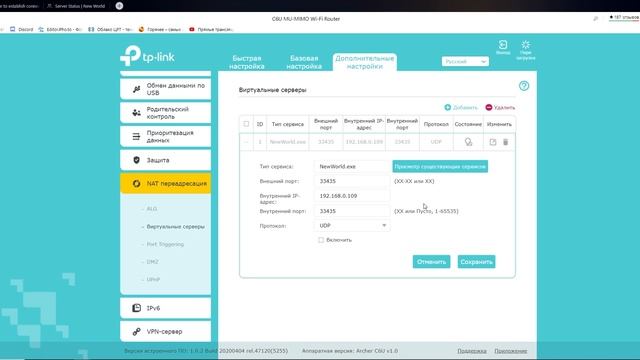This screenshot has height=360, width=640.
Task: Select the Port Triggering submenu item
Action: (165, 244)
